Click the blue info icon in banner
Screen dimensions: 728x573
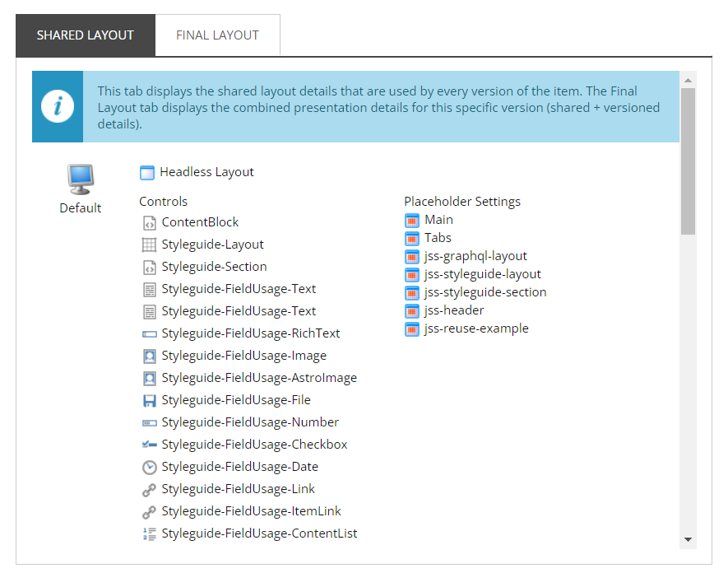(58, 107)
